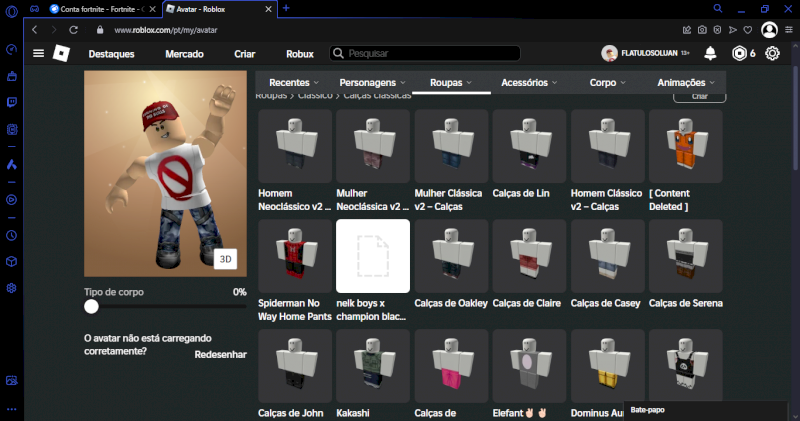The image size is (800, 421).
Task: Click the Roblox logo home icon
Action: 61,53
